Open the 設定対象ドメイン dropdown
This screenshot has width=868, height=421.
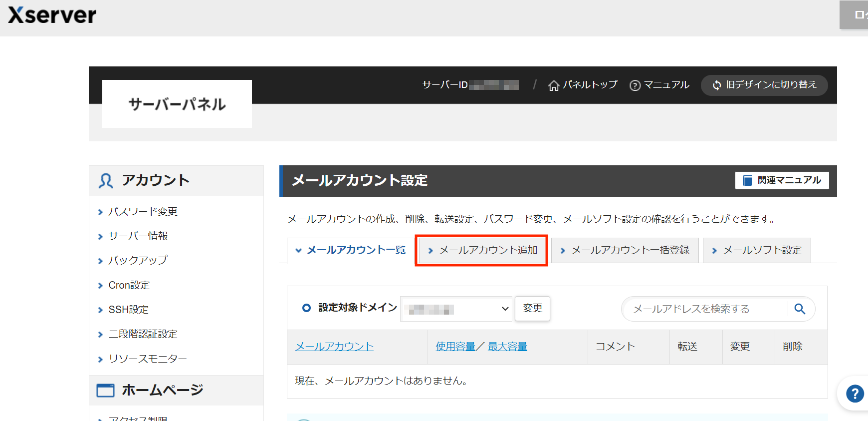(x=456, y=309)
